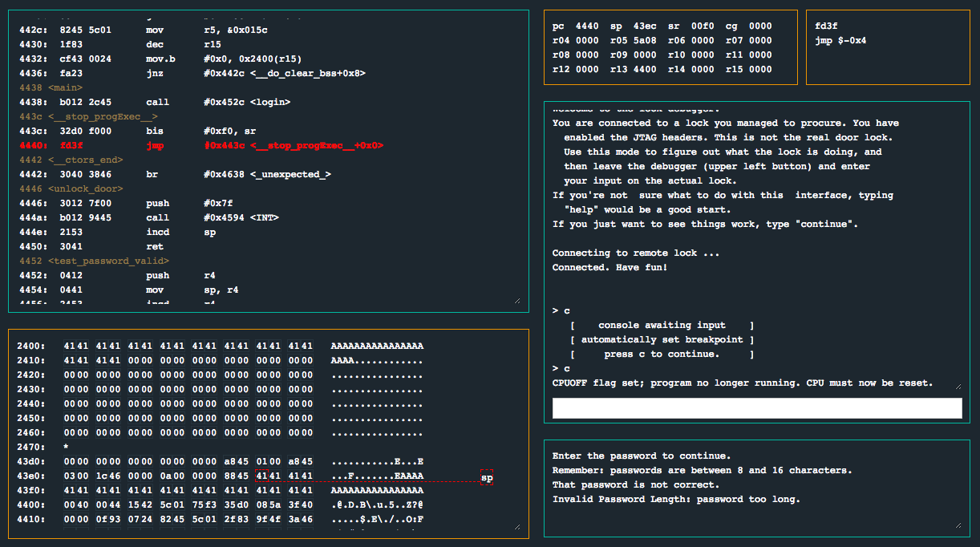The height and width of the screenshot is (547, 980).
Task: Click the debugger command input field
Action: click(757, 408)
